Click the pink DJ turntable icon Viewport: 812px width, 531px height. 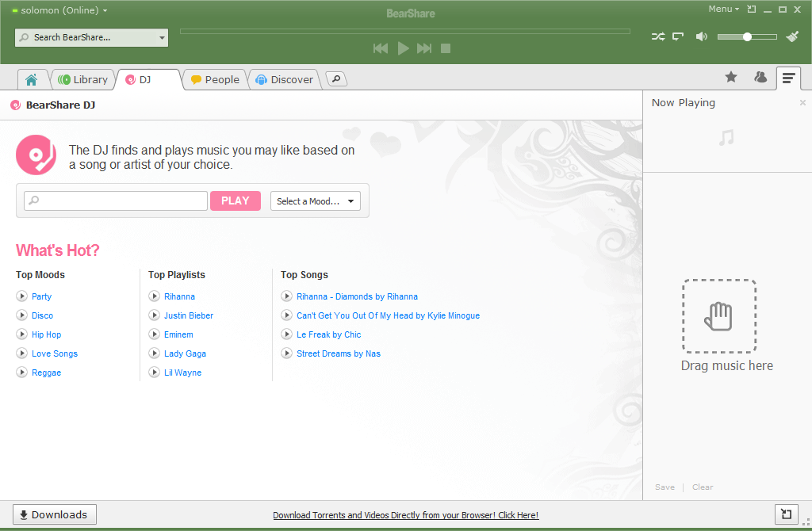click(x=36, y=155)
